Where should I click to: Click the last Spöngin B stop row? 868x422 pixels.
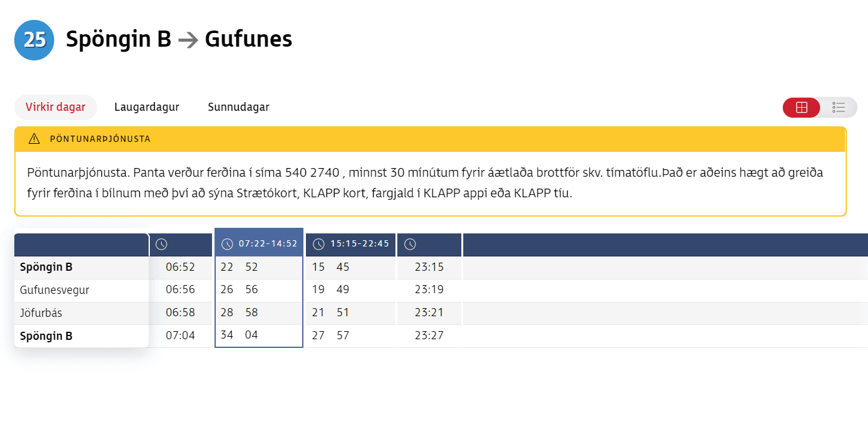coord(46,336)
